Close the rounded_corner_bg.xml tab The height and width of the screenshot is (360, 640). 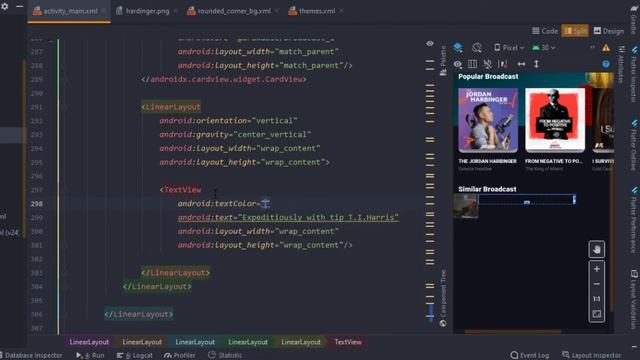click(x=277, y=11)
